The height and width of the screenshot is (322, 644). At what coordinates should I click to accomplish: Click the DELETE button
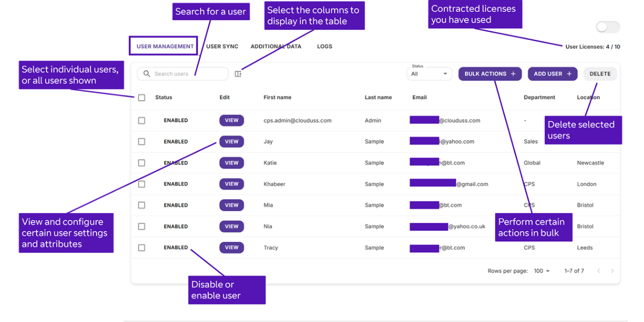click(600, 74)
